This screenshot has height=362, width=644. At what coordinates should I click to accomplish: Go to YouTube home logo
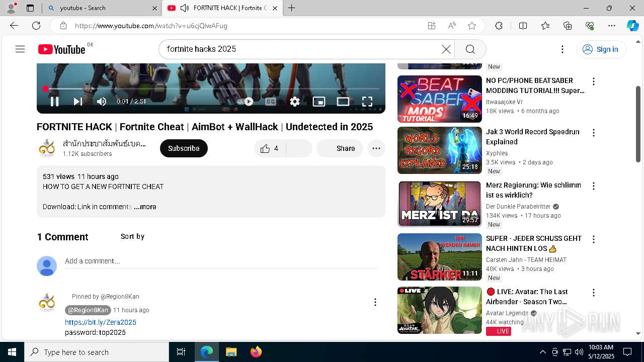click(61, 49)
